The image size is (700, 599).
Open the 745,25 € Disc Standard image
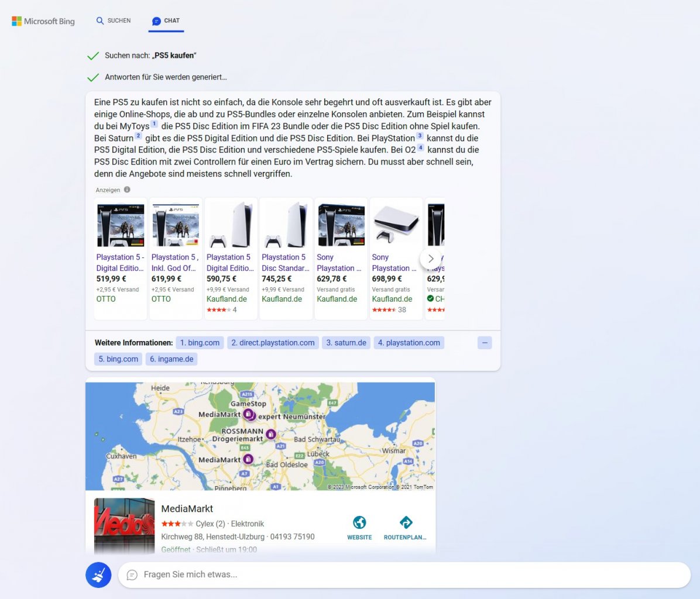tap(286, 225)
